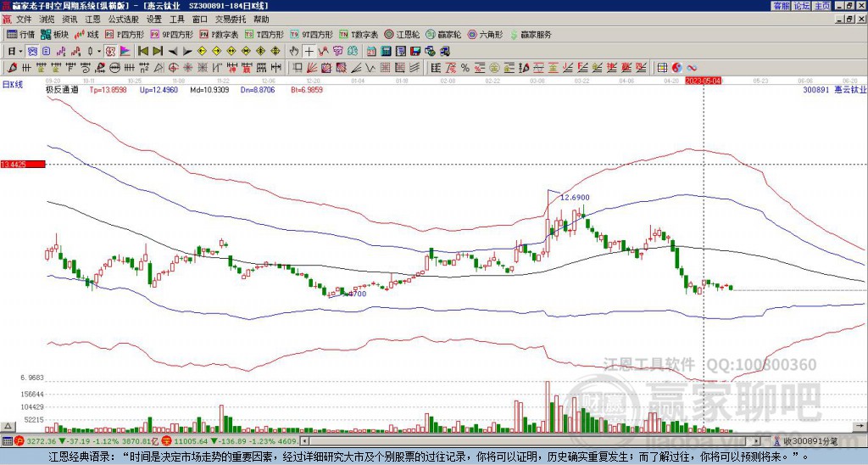The width and height of the screenshot is (868, 465).
Task: Open 赢家服务 with the dollar icon
Action: click(x=531, y=34)
